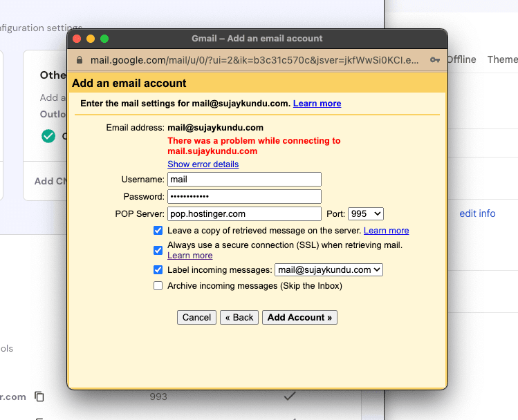The width and height of the screenshot is (518, 420).
Task: Click the email address mail@sujaykundu.com text
Action: 215,128
